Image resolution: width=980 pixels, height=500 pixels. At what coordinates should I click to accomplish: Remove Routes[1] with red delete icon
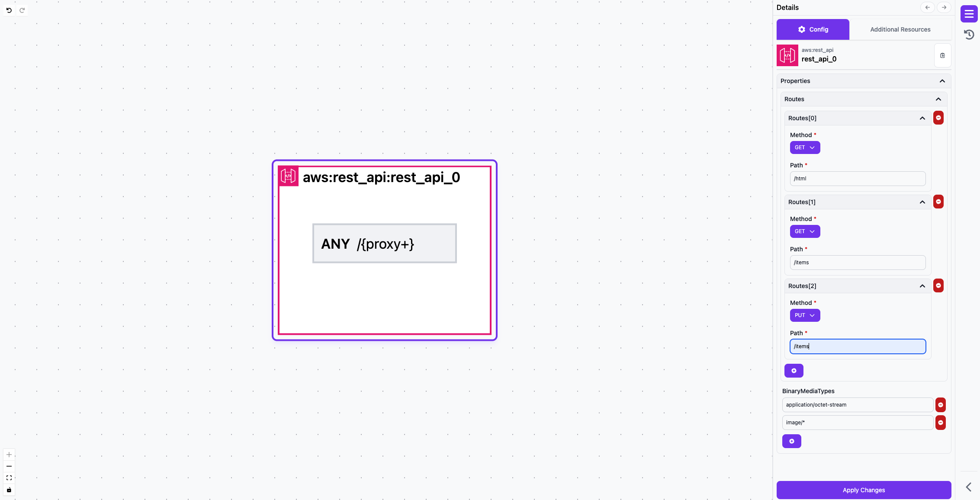(x=938, y=202)
